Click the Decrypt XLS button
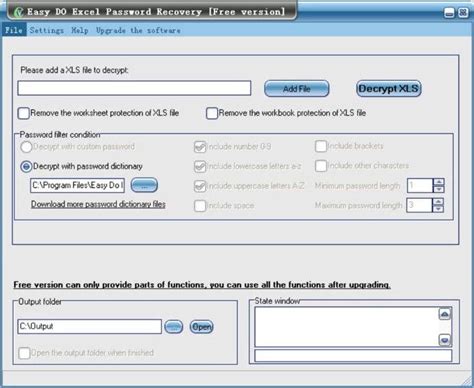This screenshot has width=474, height=388. 388,89
